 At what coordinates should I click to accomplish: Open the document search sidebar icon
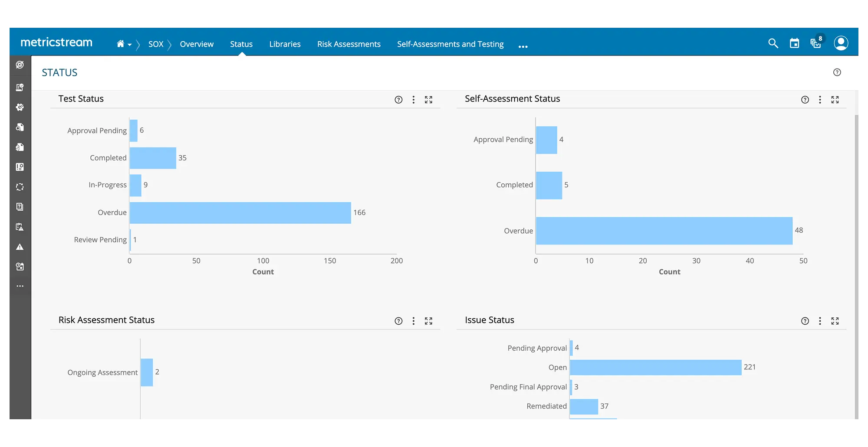pos(20,127)
